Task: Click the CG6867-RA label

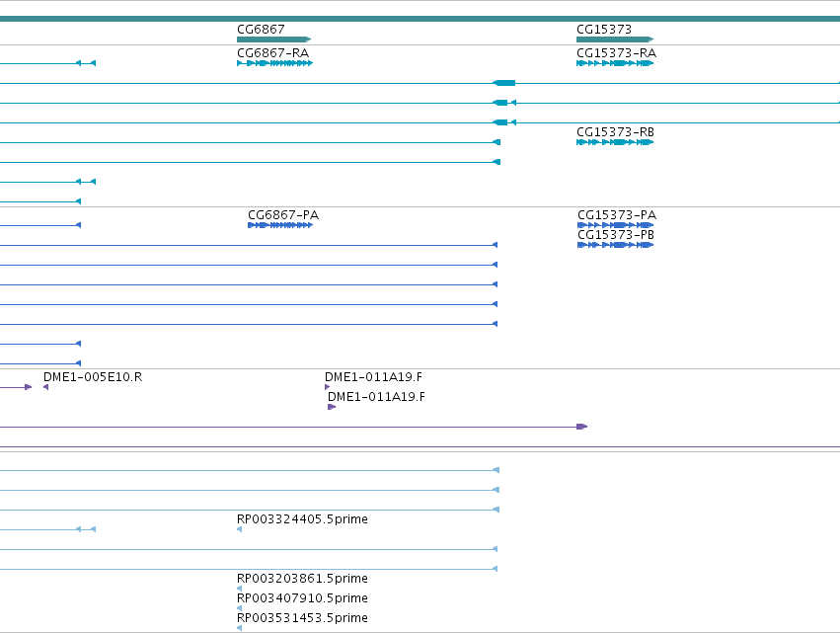Action: coord(272,53)
